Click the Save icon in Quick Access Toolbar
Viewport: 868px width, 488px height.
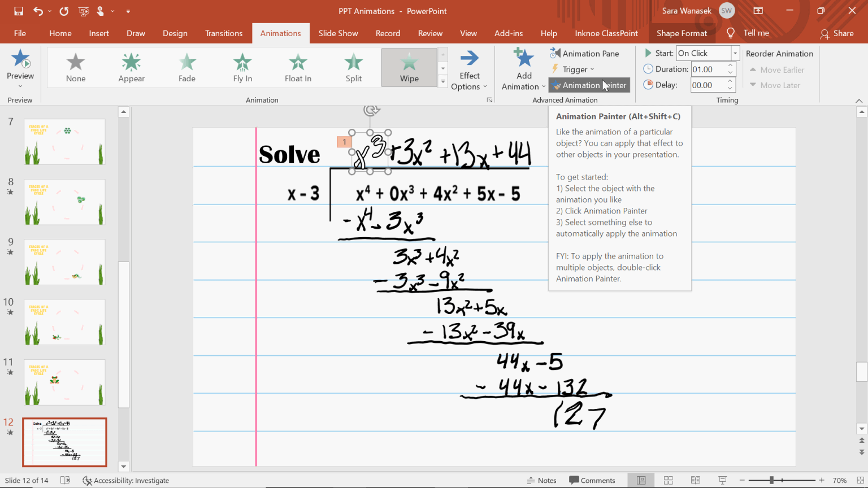tap(19, 10)
